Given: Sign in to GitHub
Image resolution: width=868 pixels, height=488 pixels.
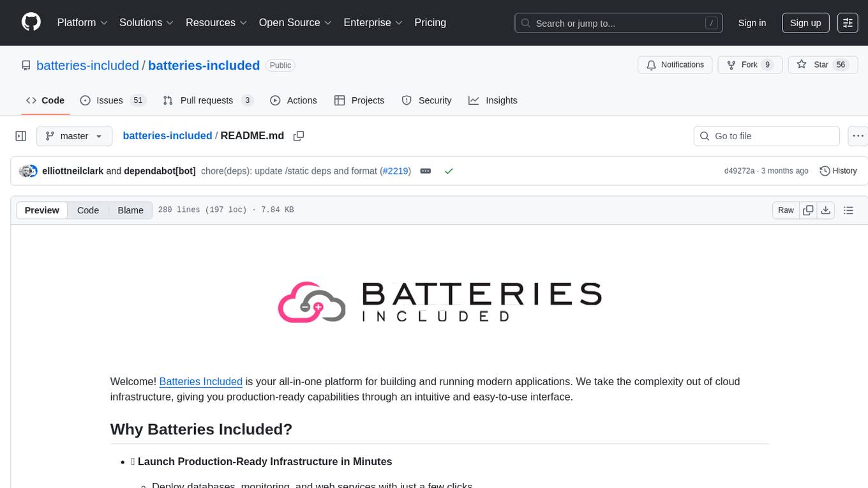Looking at the screenshot, I should [x=752, y=23].
